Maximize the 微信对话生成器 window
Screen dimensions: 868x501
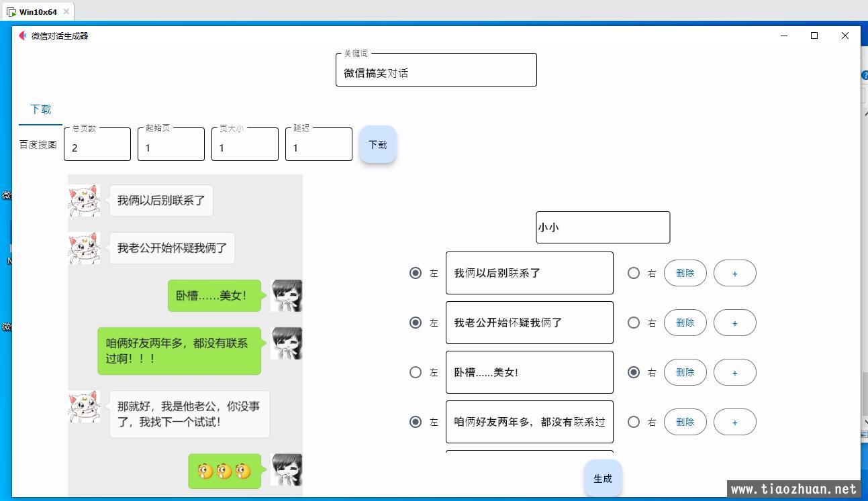click(x=814, y=36)
